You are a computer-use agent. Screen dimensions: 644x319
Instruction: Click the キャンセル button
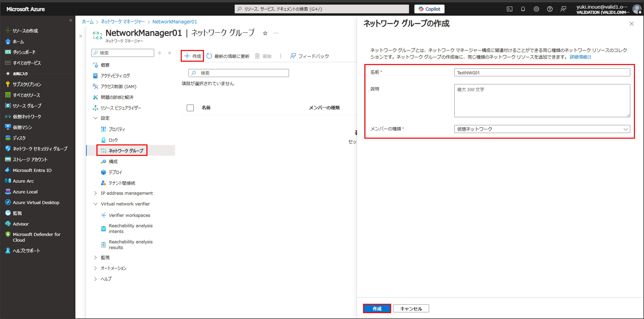[411, 308]
